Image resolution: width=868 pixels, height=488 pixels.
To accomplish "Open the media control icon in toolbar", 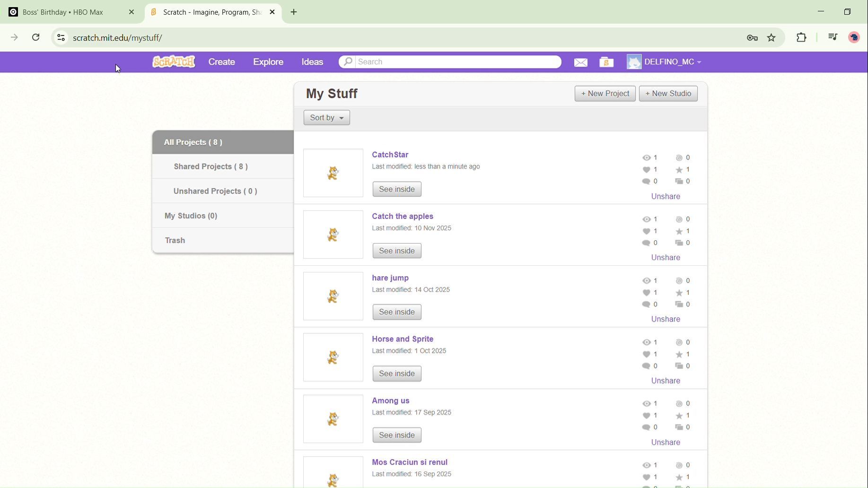I will pos(833,37).
